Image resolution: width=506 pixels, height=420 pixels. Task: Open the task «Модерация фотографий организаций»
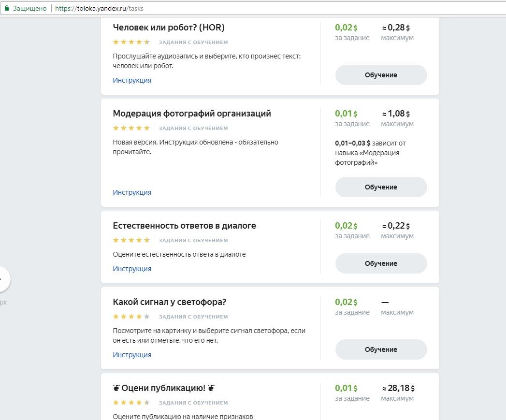pos(191,114)
